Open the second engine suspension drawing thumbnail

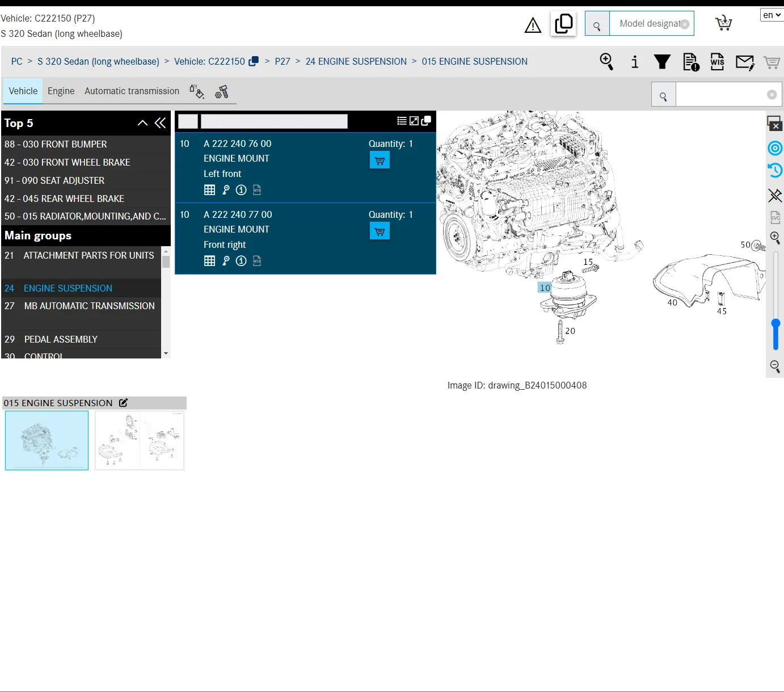140,440
